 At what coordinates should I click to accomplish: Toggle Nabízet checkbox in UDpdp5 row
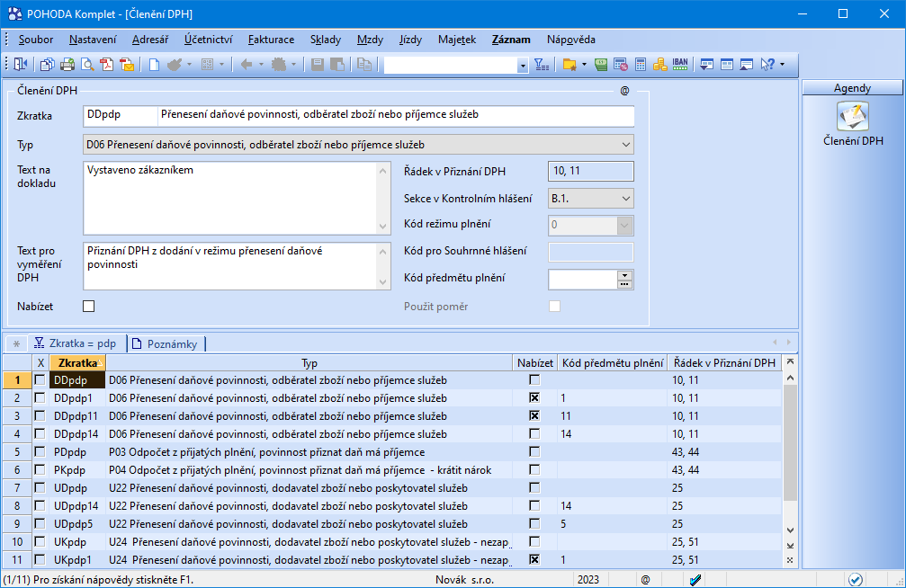tap(534, 523)
